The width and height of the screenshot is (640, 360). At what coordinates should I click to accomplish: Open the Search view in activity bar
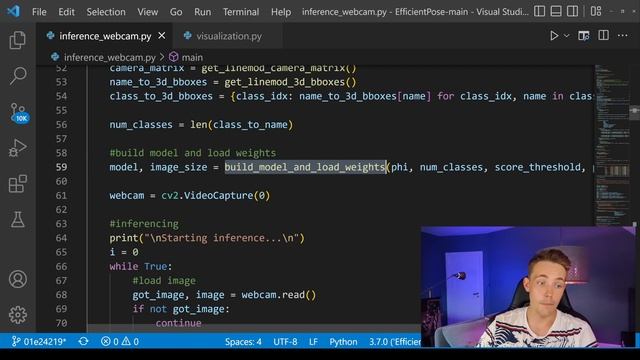(18, 76)
